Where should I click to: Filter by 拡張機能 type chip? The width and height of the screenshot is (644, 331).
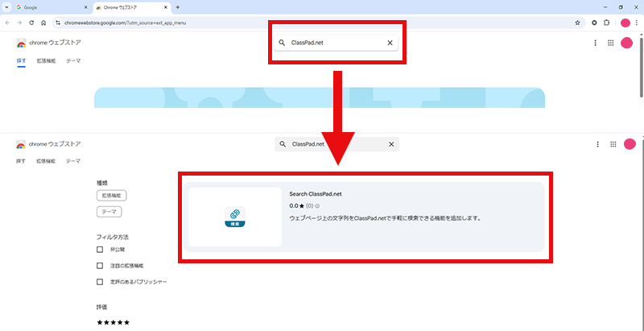[111, 196]
